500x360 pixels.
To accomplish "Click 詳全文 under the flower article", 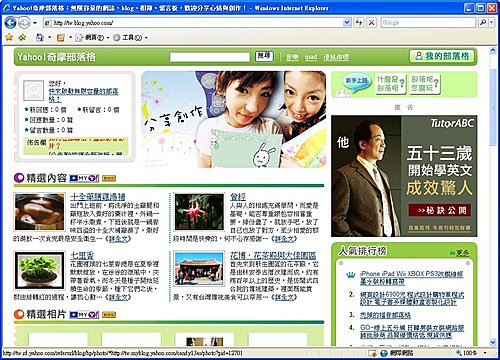I will tap(284, 239).
